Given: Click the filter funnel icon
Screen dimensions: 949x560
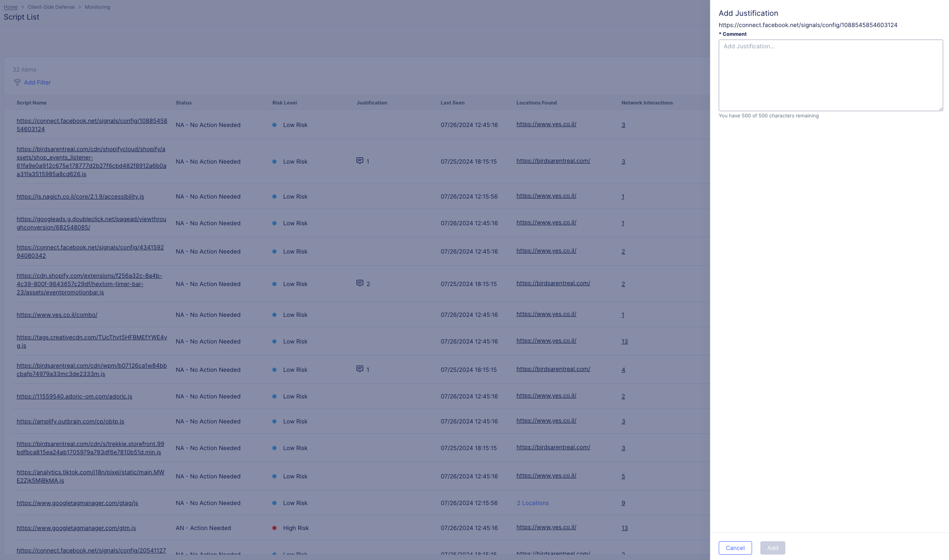Looking at the screenshot, I should [17, 82].
